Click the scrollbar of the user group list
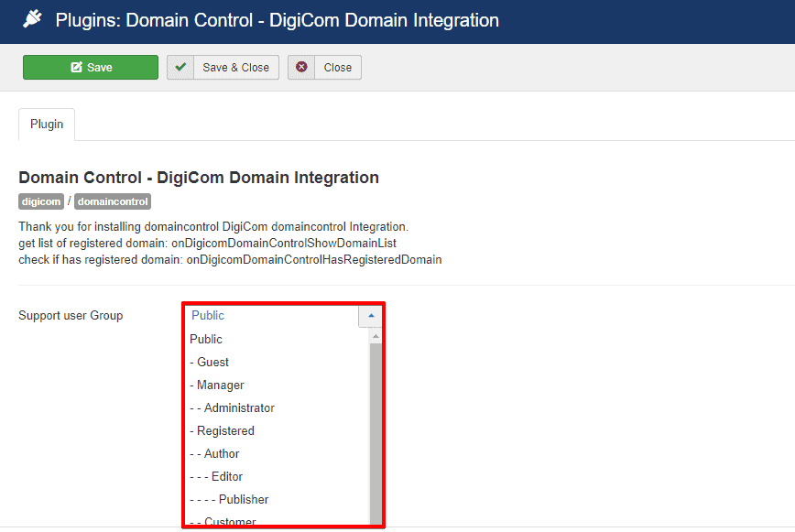 [374, 430]
